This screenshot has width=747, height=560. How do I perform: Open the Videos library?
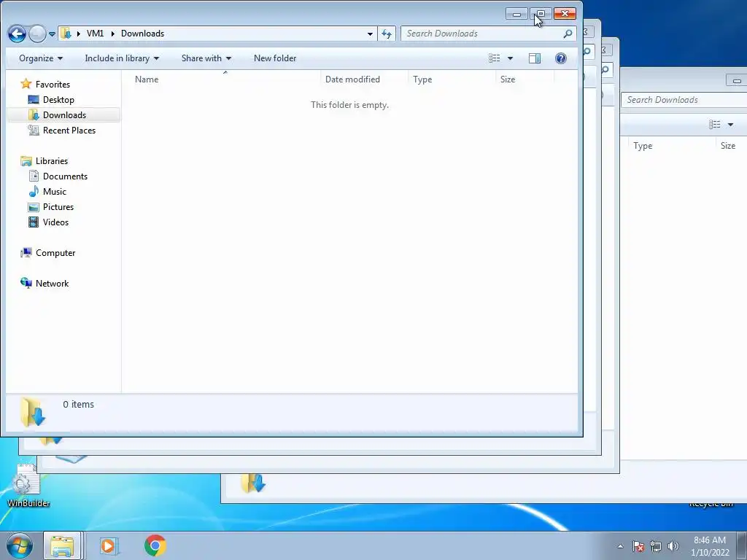pyautogui.click(x=55, y=222)
